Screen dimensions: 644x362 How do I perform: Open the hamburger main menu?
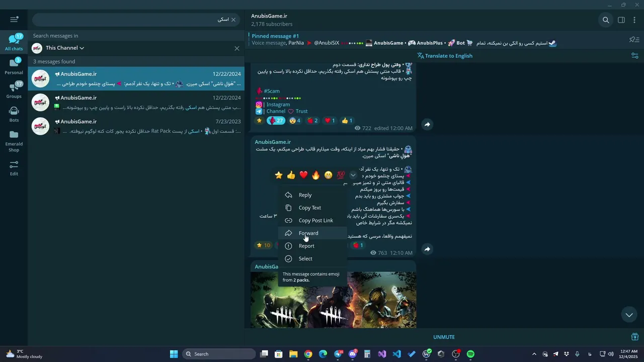(x=14, y=20)
